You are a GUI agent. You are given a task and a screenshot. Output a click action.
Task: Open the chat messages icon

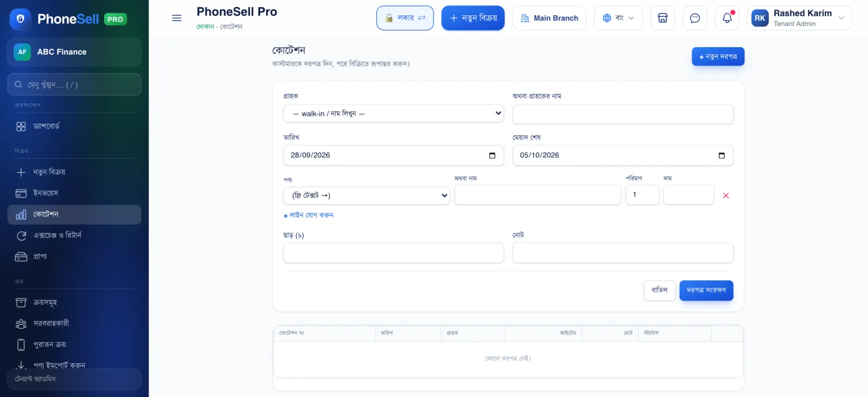click(695, 18)
